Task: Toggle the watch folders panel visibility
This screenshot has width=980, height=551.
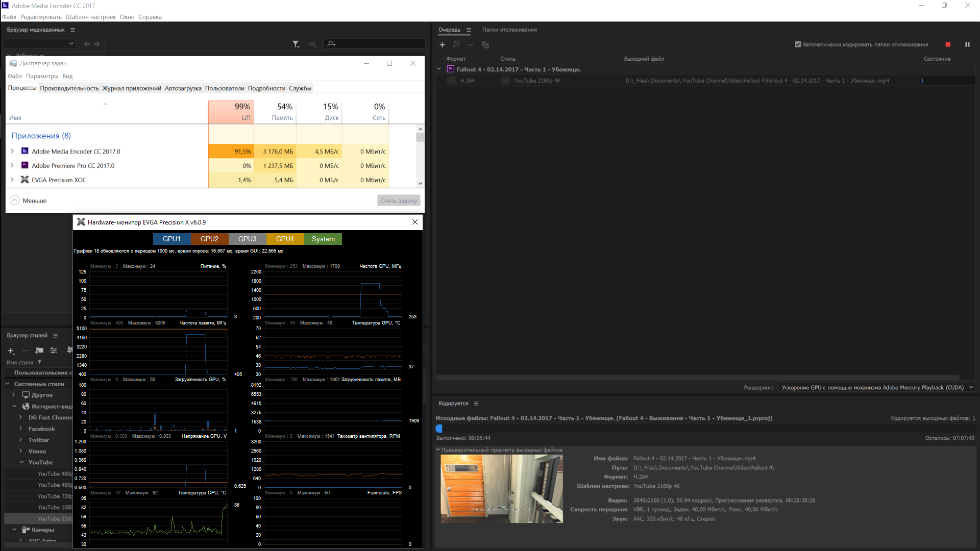Action: [509, 29]
